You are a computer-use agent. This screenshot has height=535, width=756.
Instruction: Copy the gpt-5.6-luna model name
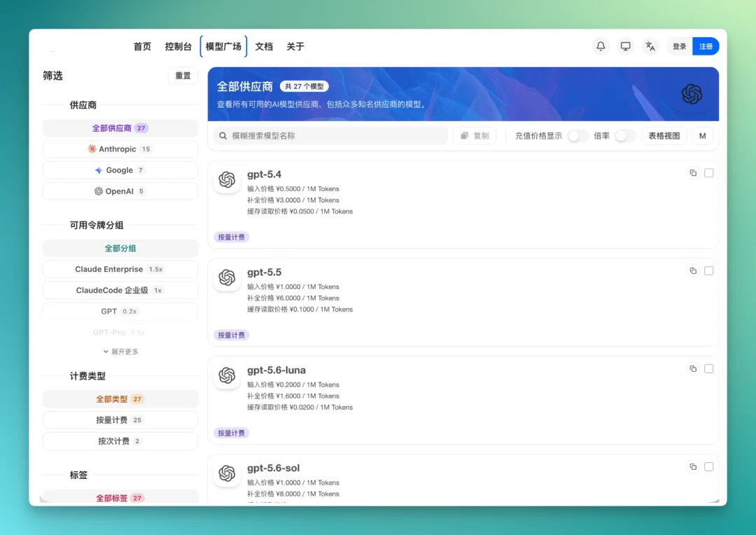tap(693, 368)
